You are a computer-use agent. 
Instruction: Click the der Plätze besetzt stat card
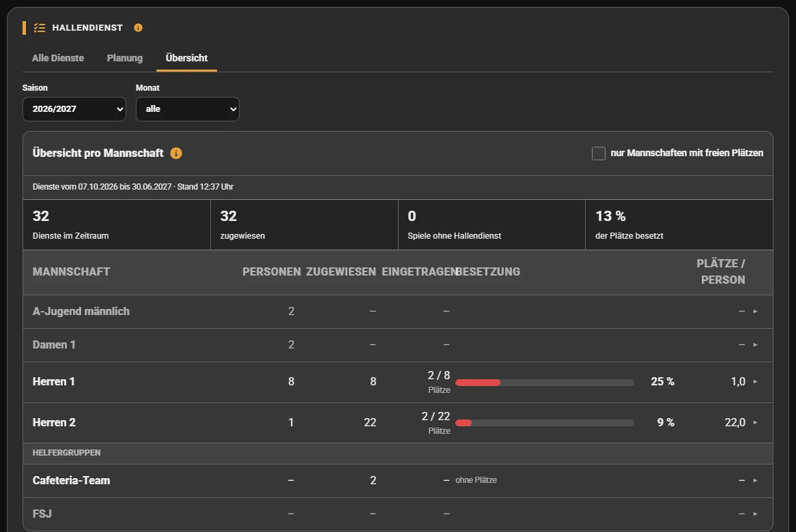point(679,224)
